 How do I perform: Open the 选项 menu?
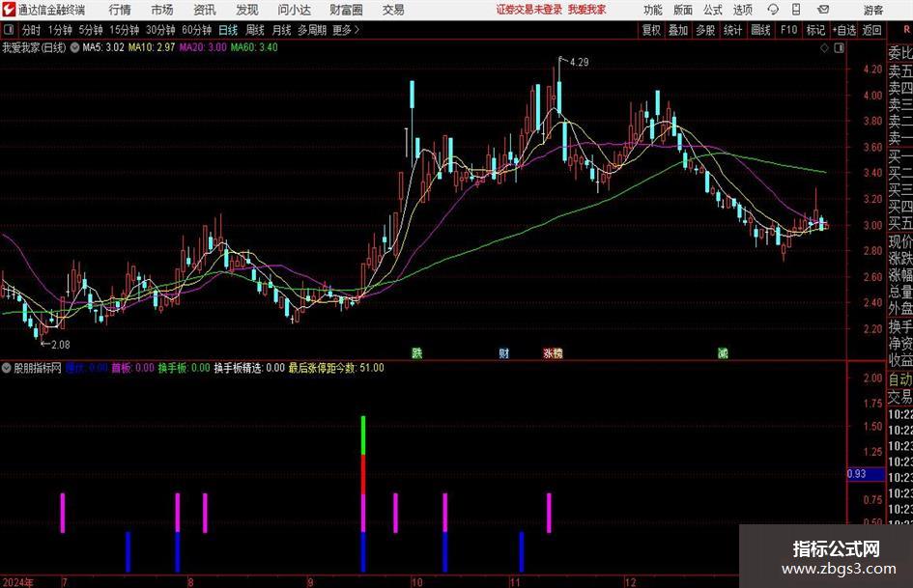pyautogui.click(x=742, y=10)
